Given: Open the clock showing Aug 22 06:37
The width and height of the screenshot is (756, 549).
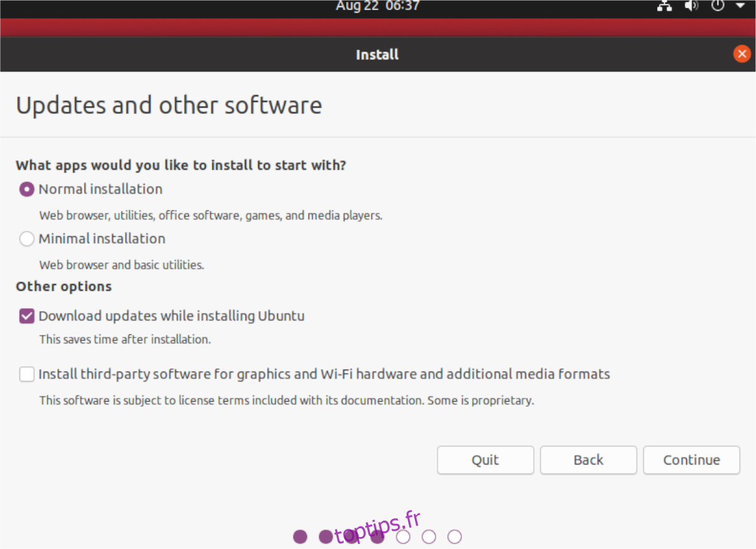Looking at the screenshot, I should (378, 6).
